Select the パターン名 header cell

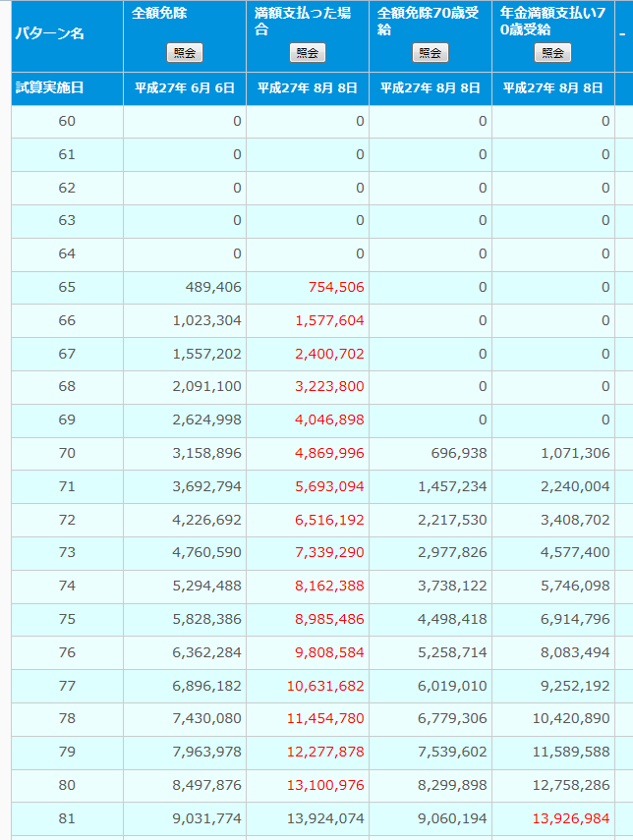point(68,36)
